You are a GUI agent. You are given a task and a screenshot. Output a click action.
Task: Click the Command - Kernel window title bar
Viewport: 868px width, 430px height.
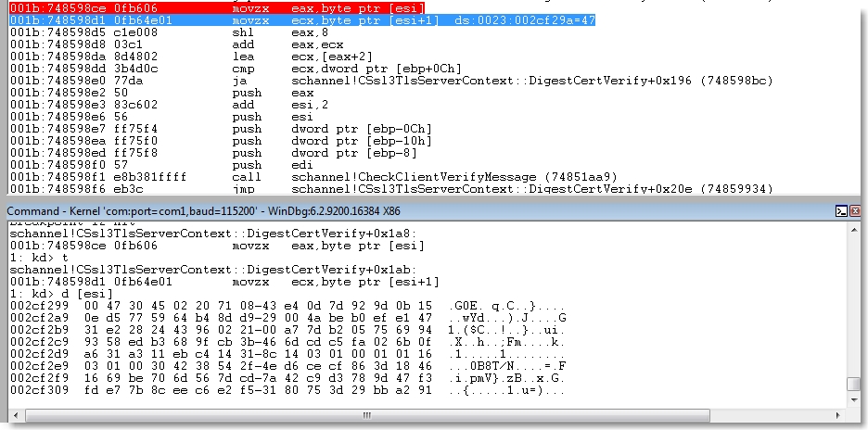point(371,211)
